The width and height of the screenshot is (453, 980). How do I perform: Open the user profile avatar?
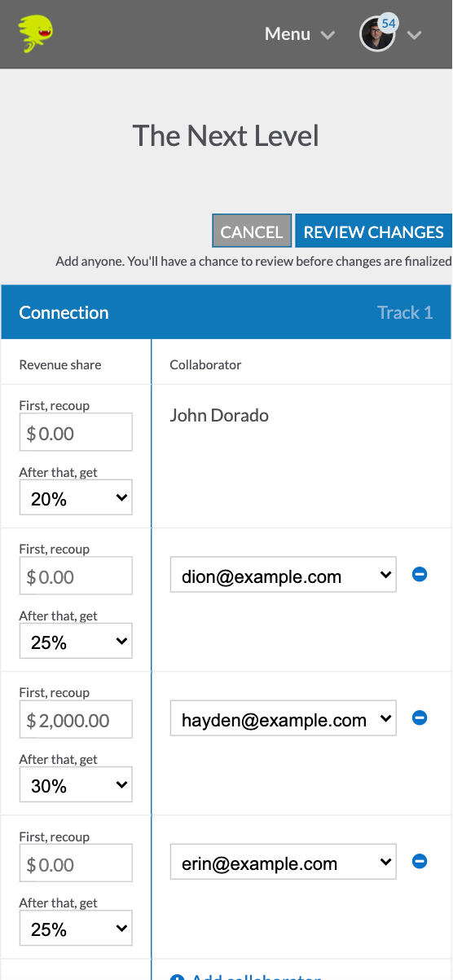377,34
